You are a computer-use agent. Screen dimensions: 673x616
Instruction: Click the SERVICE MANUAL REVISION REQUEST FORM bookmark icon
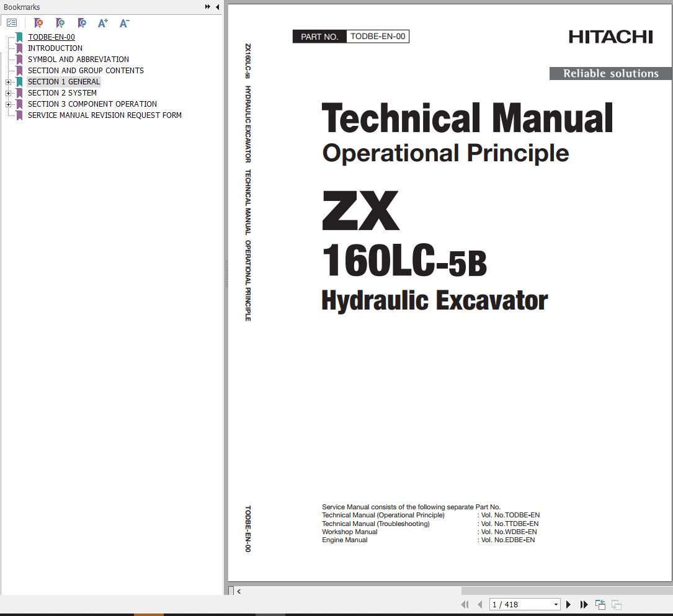point(19,115)
